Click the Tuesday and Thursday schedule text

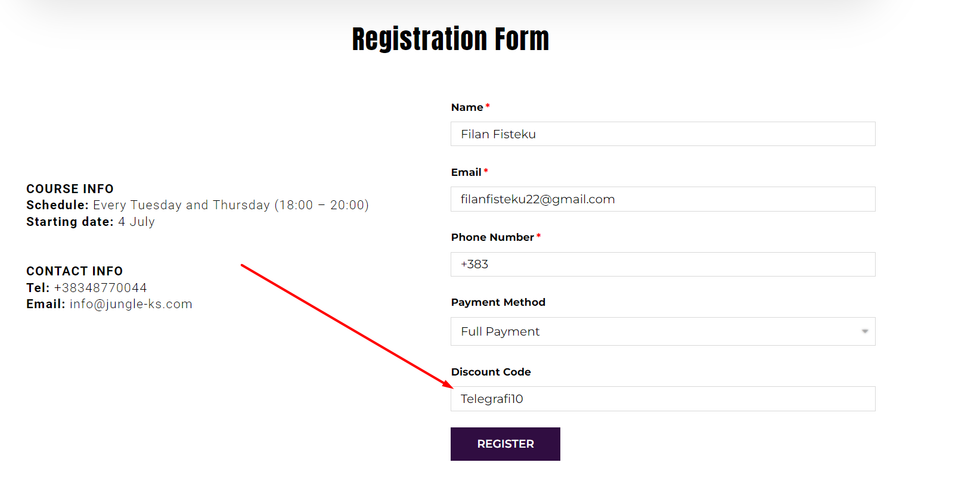[x=230, y=205]
